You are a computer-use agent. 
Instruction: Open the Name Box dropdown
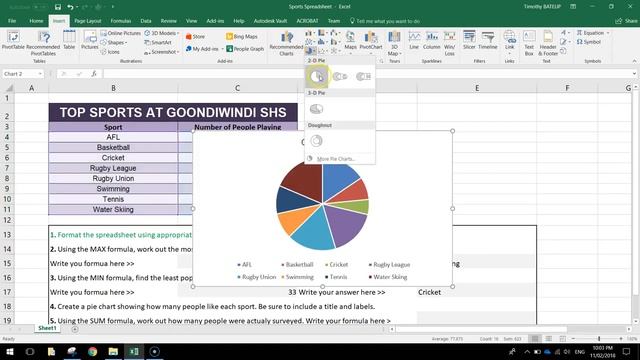(40, 74)
